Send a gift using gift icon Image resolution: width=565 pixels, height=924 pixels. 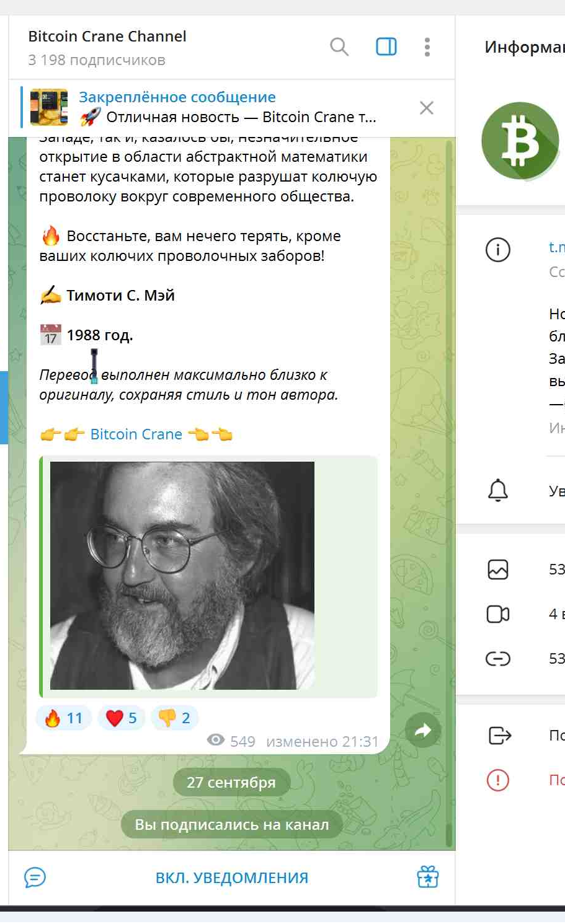pyautogui.click(x=428, y=877)
